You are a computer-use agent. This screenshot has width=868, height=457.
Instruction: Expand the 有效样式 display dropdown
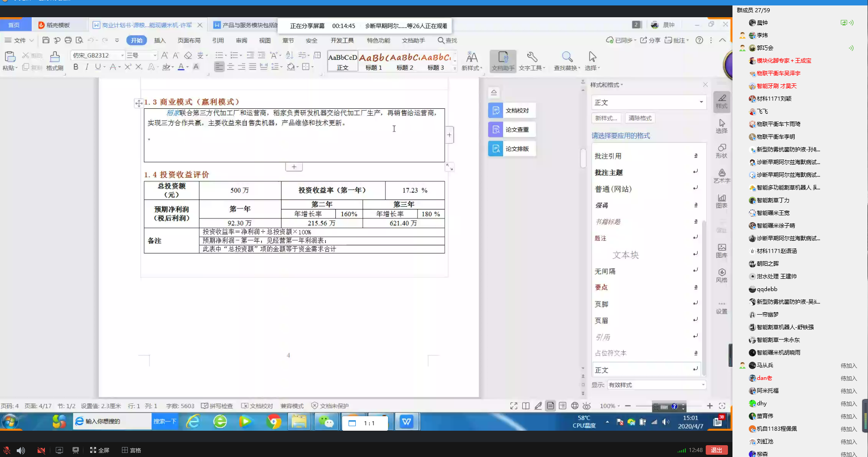[703, 385]
